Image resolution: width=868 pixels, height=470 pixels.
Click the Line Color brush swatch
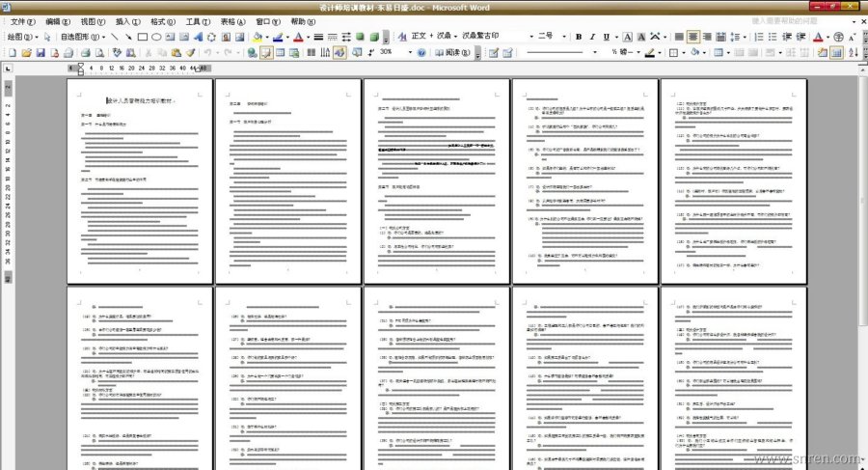click(x=278, y=37)
